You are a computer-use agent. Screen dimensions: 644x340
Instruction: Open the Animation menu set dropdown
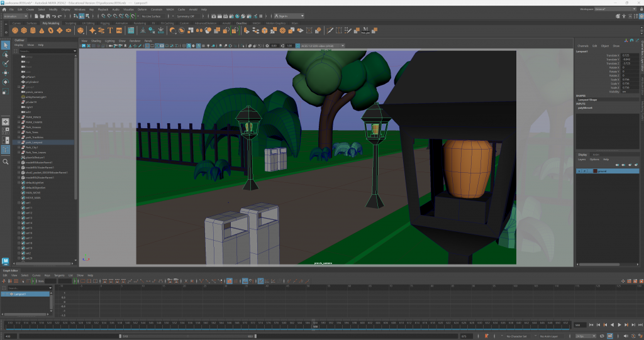pyautogui.click(x=16, y=16)
